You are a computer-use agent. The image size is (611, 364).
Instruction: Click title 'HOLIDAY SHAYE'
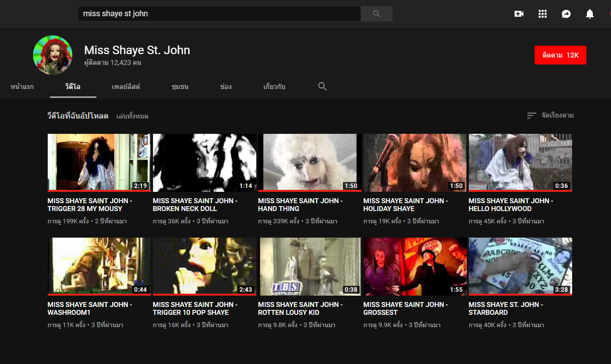tap(389, 209)
